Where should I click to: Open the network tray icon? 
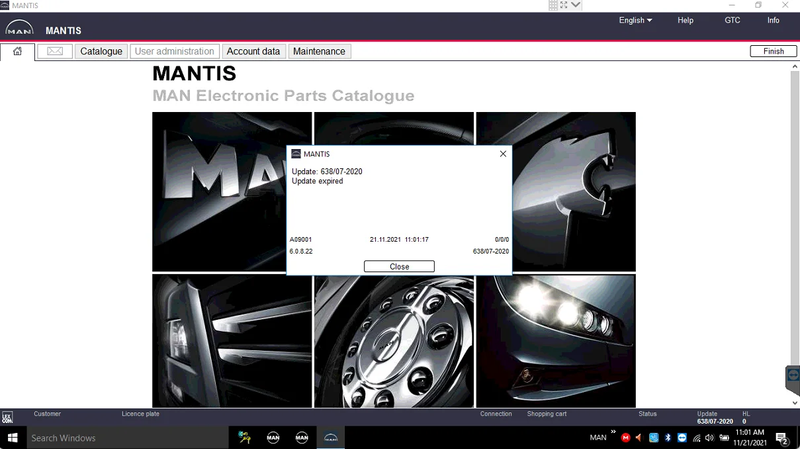[696, 438]
